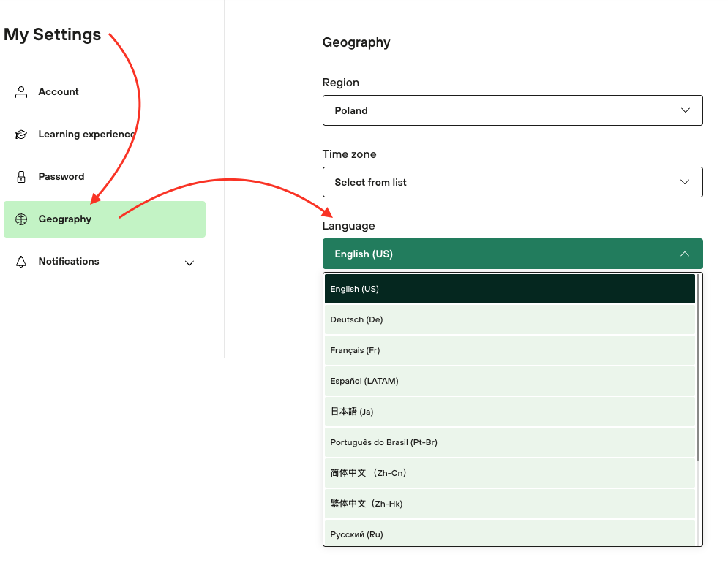Click the Notifications bell icon

pyautogui.click(x=21, y=262)
